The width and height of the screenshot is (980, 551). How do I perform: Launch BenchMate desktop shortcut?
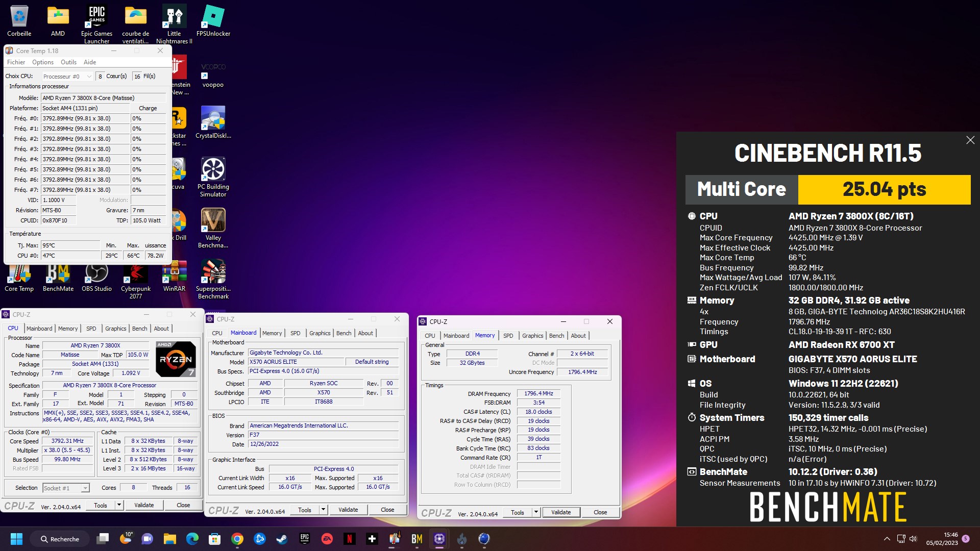58,276
